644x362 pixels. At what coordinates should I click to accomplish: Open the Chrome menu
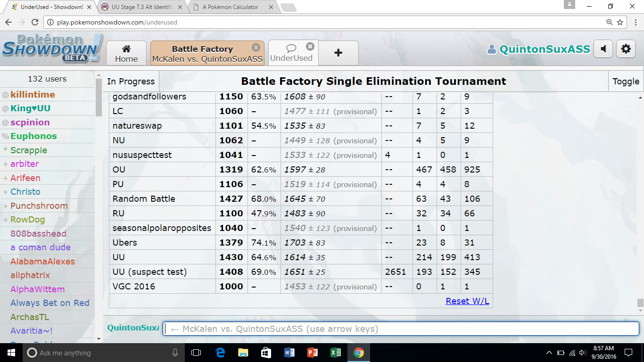(635, 22)
